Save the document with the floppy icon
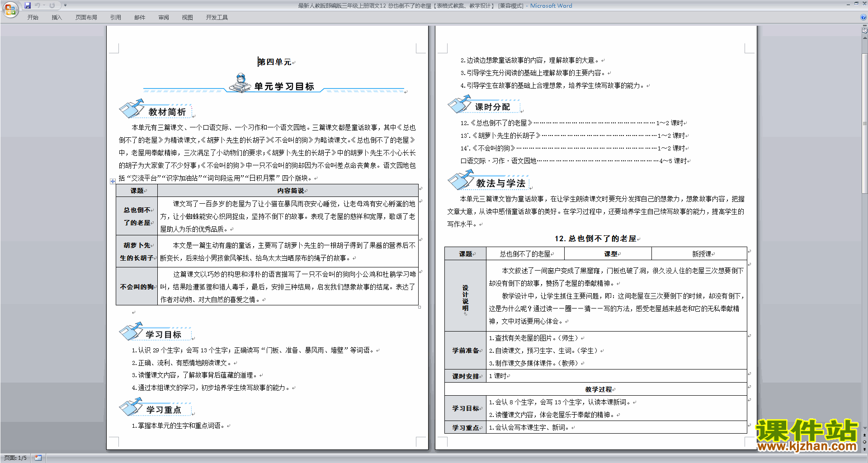This screenshot has width=868, height=463. [28, 5]
